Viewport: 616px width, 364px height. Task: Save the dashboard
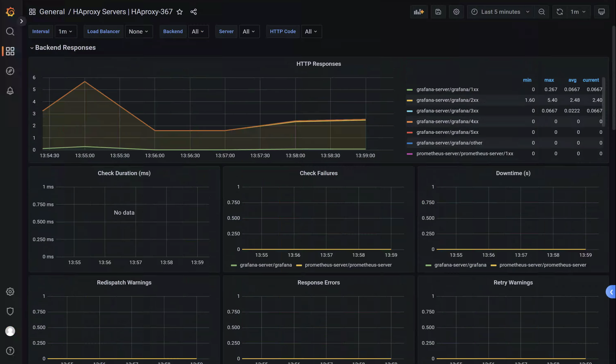[x=438, y=11]
